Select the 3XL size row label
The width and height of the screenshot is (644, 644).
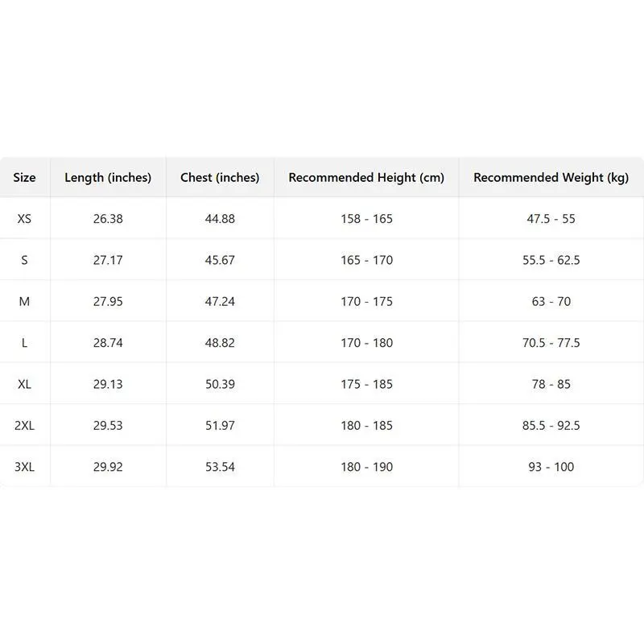(x=24, y=467)
